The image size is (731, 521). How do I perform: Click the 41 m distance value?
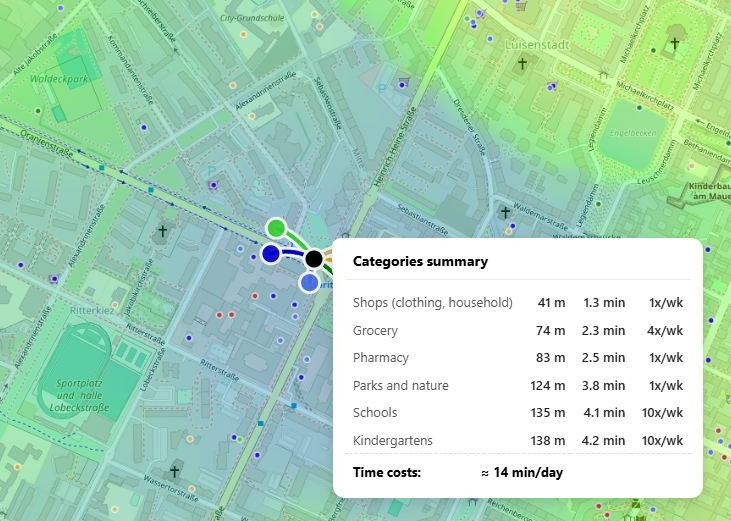(x=551, y=302)
